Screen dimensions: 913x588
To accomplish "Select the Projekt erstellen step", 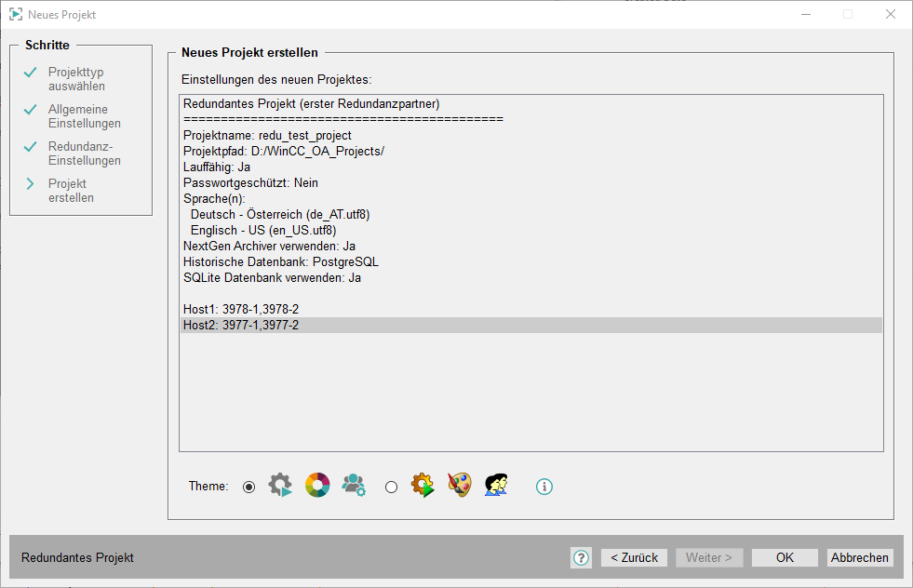I will pyautogui.click(x=71, y=191).
